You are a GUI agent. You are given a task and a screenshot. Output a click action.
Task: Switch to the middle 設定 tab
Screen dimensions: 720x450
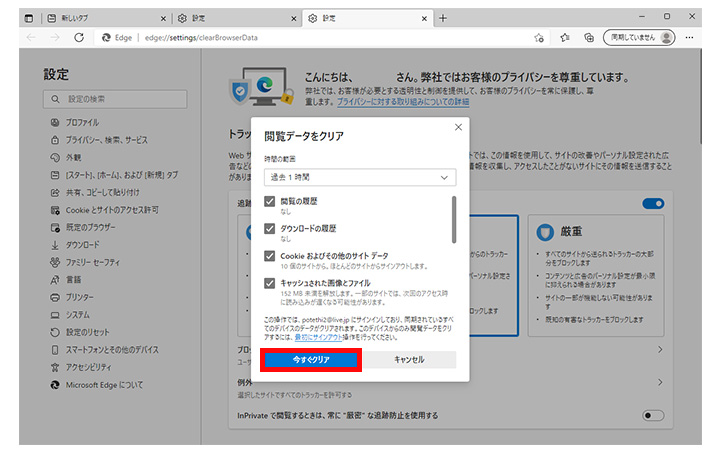[236, 18]
